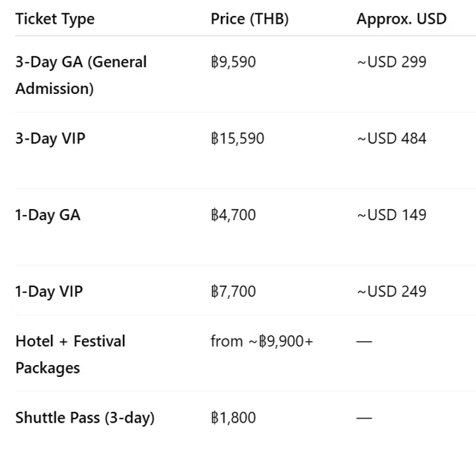476x451 pixels.
Task: Select the ~USD 484 value
Action: click(391, 139)
